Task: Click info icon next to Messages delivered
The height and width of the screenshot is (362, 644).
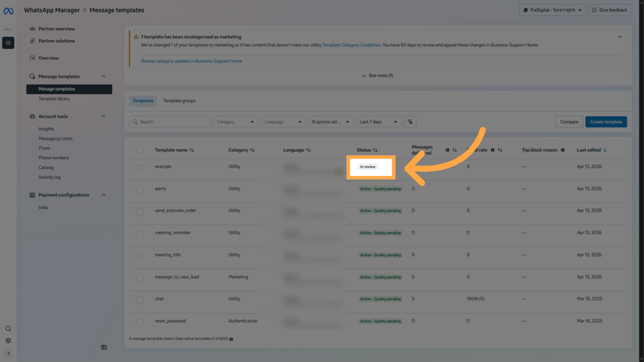Action: tap(447, 150)
